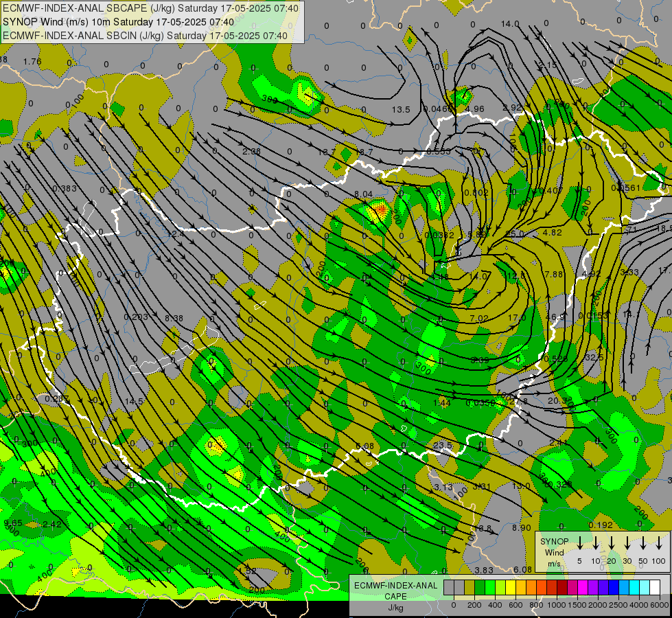Screen dimensions: 672x618
Task: Click the SYNOP Wind 10m header line
Action: [118, 22]
